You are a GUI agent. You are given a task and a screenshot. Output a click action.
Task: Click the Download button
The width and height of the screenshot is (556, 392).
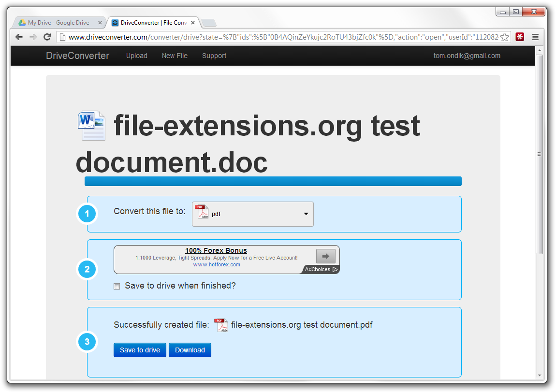[x=190, y=350]
